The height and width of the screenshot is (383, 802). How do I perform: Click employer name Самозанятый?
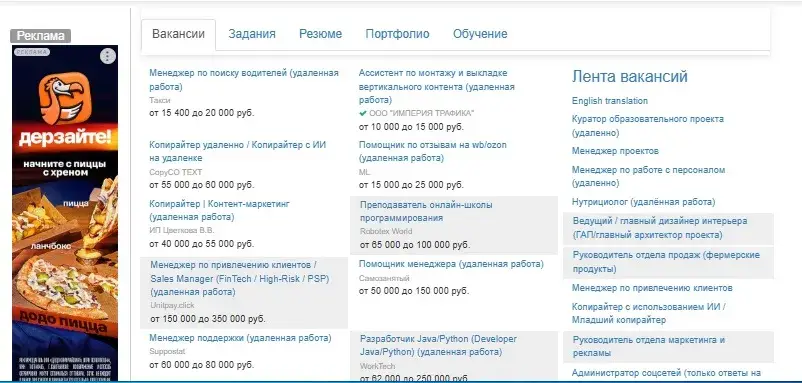click(x=384, y=279)
